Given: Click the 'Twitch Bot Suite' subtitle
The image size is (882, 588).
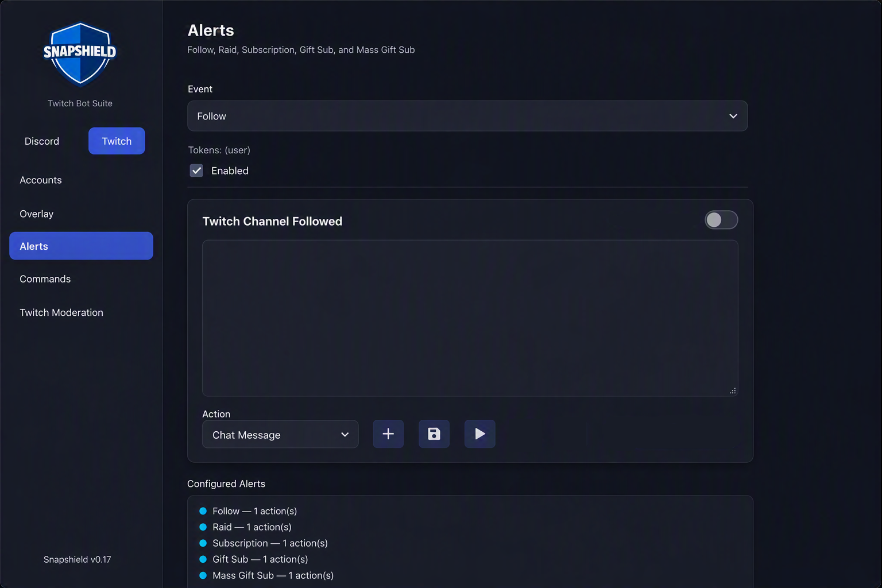Looking at the screenshot, I should pyautogui.click(x=80, y=103).
